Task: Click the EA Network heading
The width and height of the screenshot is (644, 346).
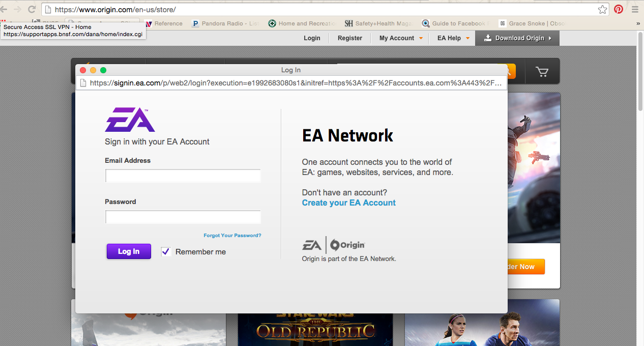Action: (347, 135)
